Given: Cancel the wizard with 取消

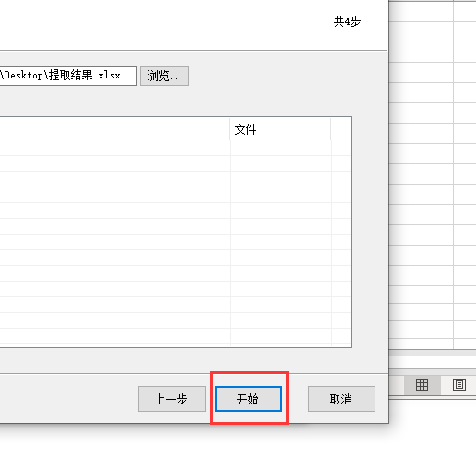Looking at the screenshot, I should [341, 399].
